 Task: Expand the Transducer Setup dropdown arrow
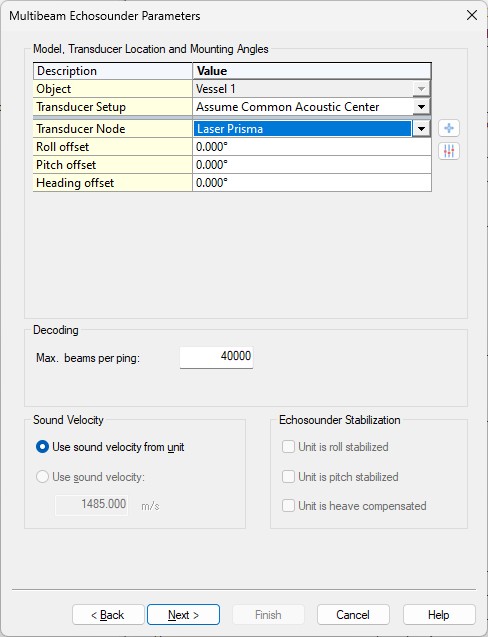coord(421,107)
